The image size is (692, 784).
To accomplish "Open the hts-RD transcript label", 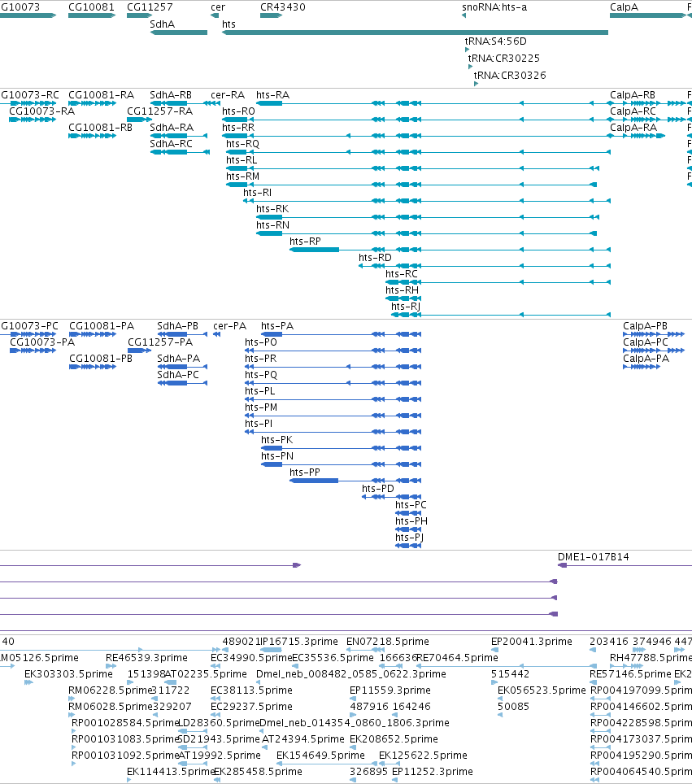I will [375, 258].
